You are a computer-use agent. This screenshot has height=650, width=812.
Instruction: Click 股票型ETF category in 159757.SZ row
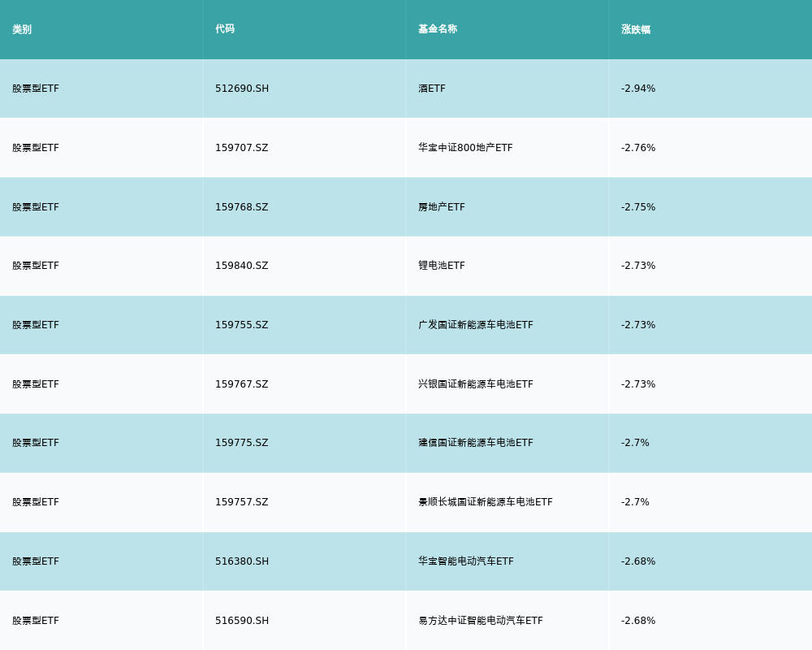(x=36, y=502)
